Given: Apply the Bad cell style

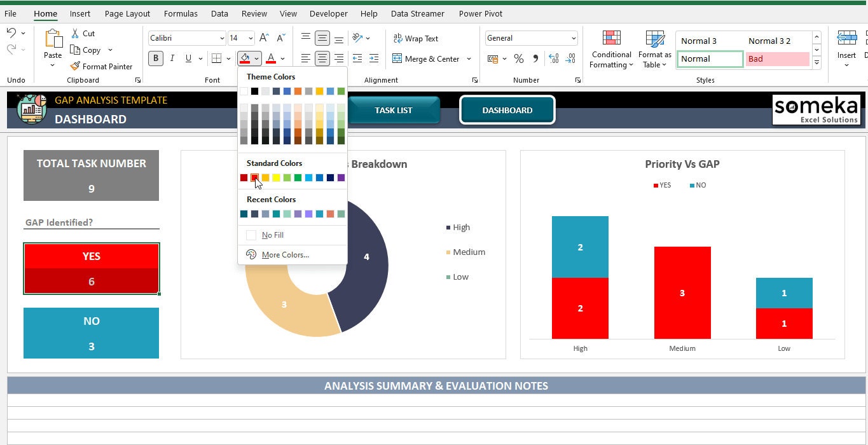Looking at the screenshot, I should click(778, 58).
